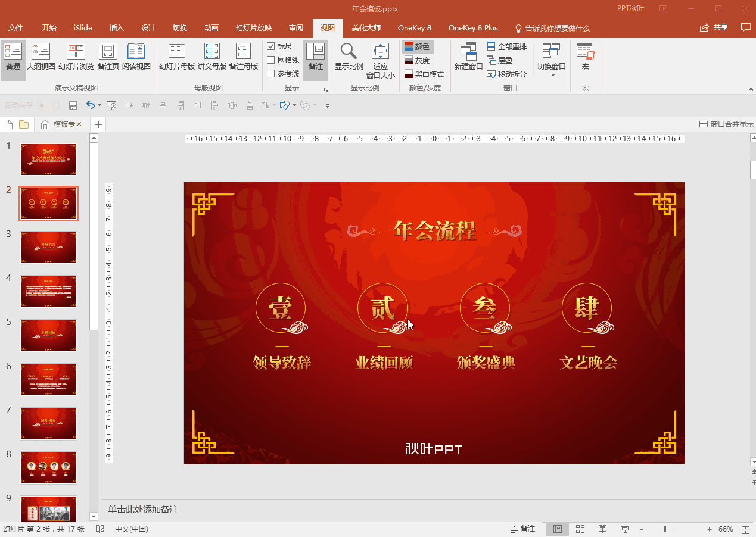Enable the 网格线 gridlines checkbox

pos(271,60)
